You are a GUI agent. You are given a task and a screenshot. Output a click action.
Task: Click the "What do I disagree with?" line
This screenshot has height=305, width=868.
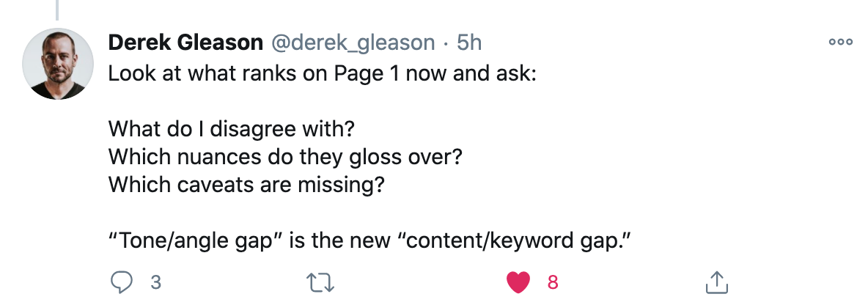(232, 129)
